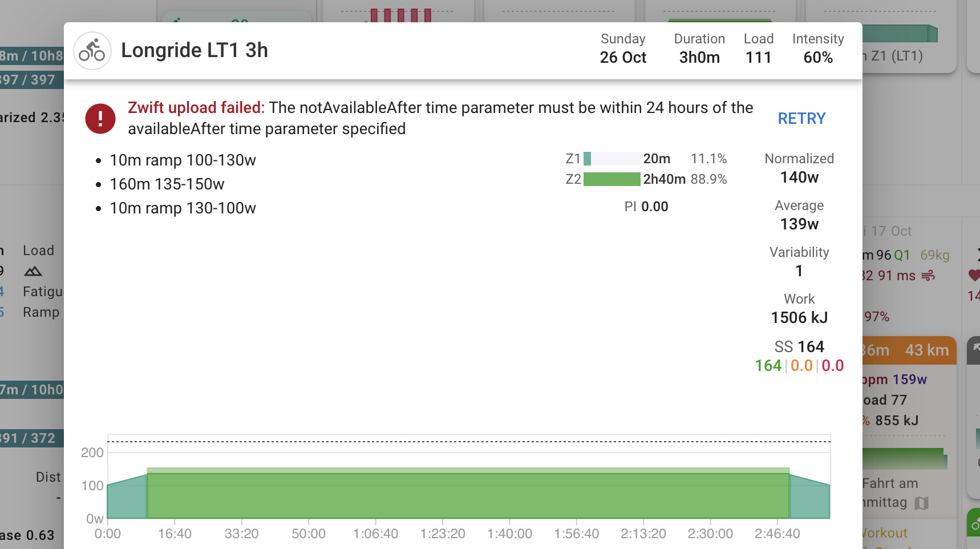
Task: Click the '160m 135-150w' workout step
Action: [x=167, y=184]
